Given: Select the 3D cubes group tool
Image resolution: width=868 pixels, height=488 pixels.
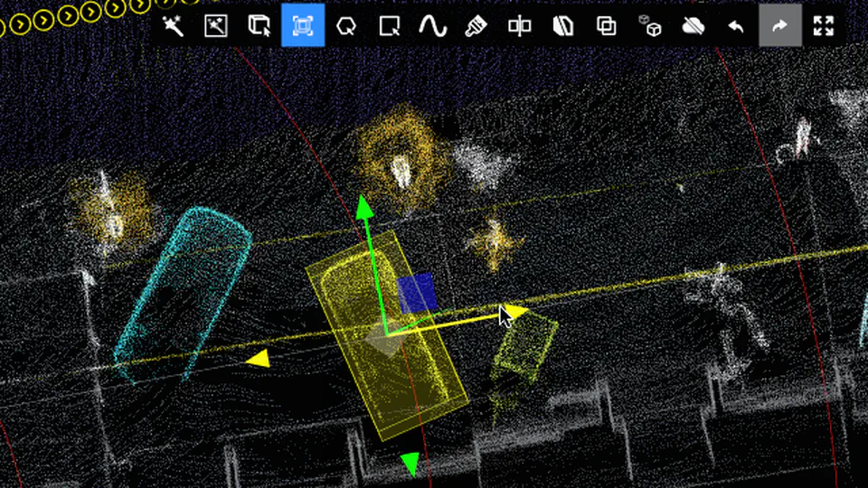Looking at the screenshot, I should tap(650, 25).
